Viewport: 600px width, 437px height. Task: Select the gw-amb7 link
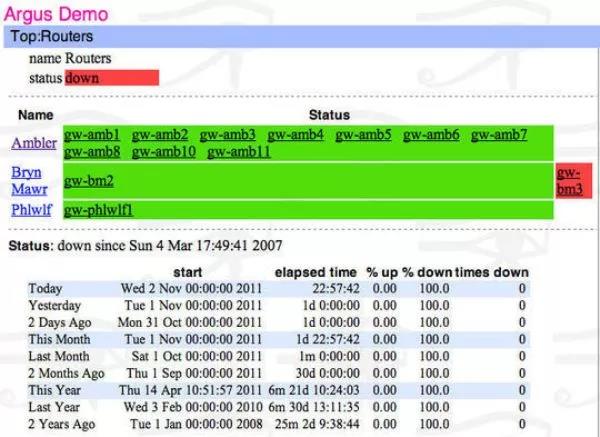[499, 135]
